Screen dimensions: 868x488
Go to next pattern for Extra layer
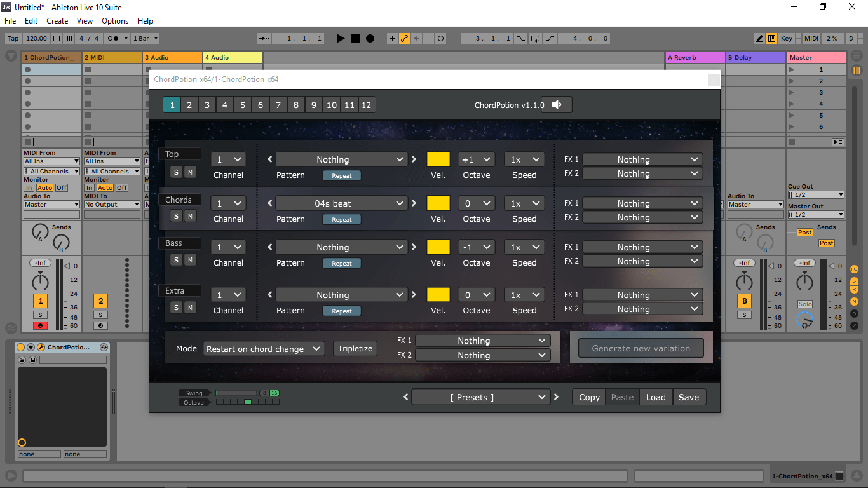[x=414, y=295]
